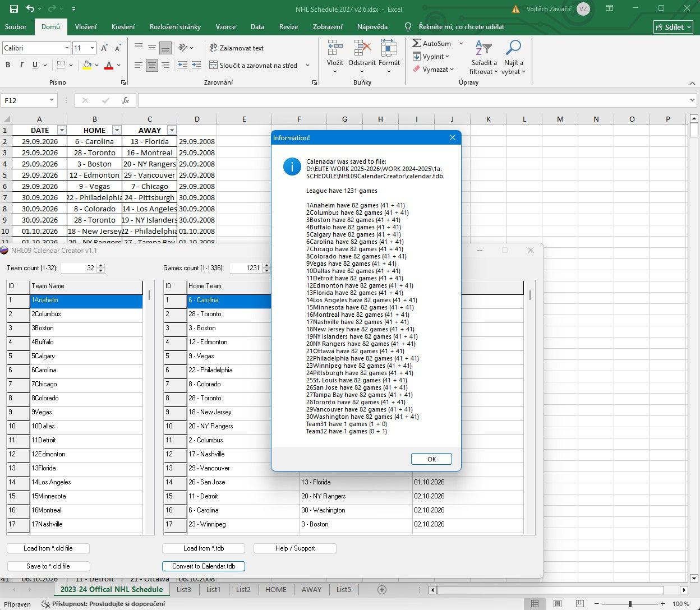Click the Team count number field
Viewport: 700px width, 610px height.
79,268
